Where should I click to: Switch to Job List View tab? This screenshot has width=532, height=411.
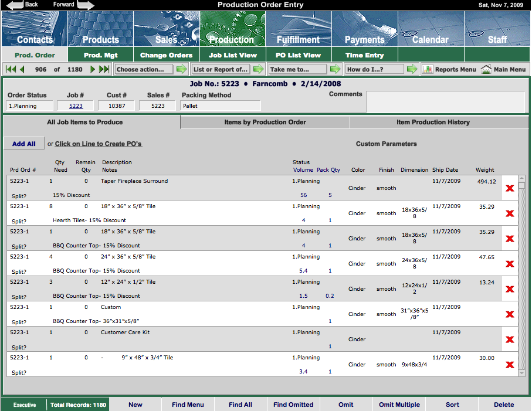[x=232, y=55]
